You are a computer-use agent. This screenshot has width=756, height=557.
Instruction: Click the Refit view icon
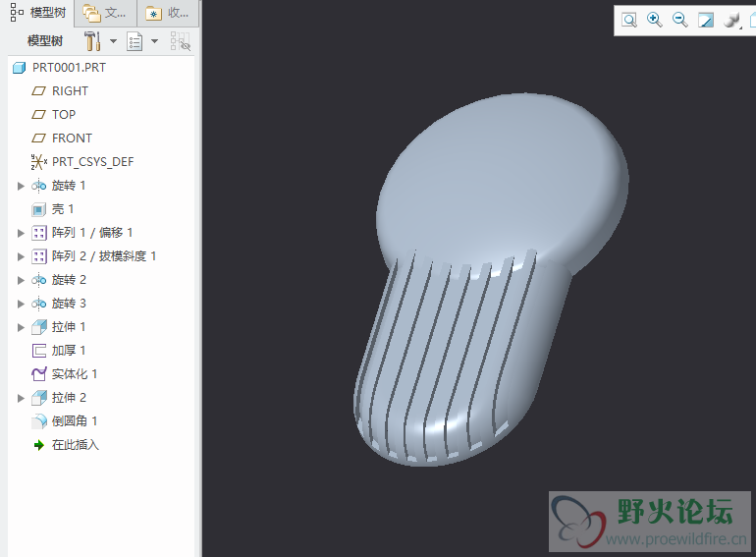pos(629,21)
